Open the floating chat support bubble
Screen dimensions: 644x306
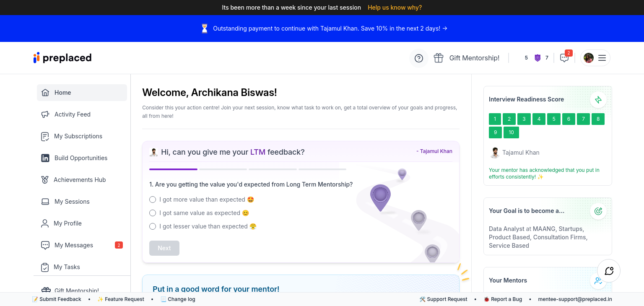pos(609,271)
